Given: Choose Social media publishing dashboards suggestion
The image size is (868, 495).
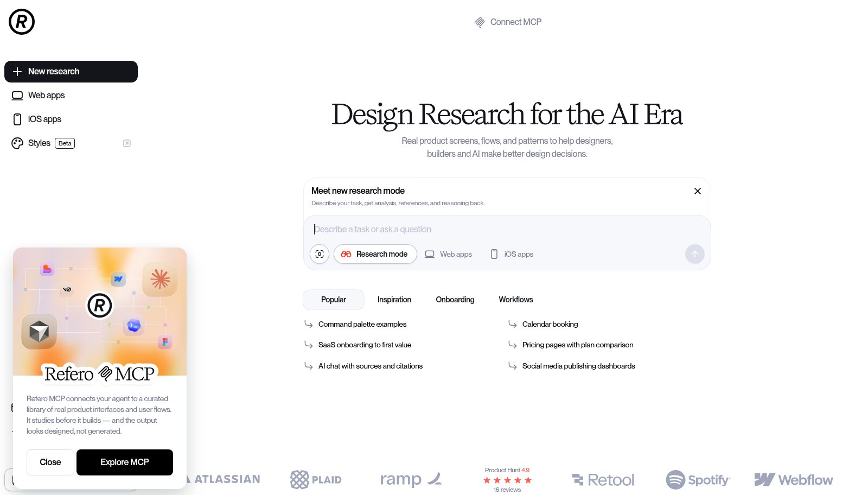Looking at the screenshot, I should click(578, 366).
